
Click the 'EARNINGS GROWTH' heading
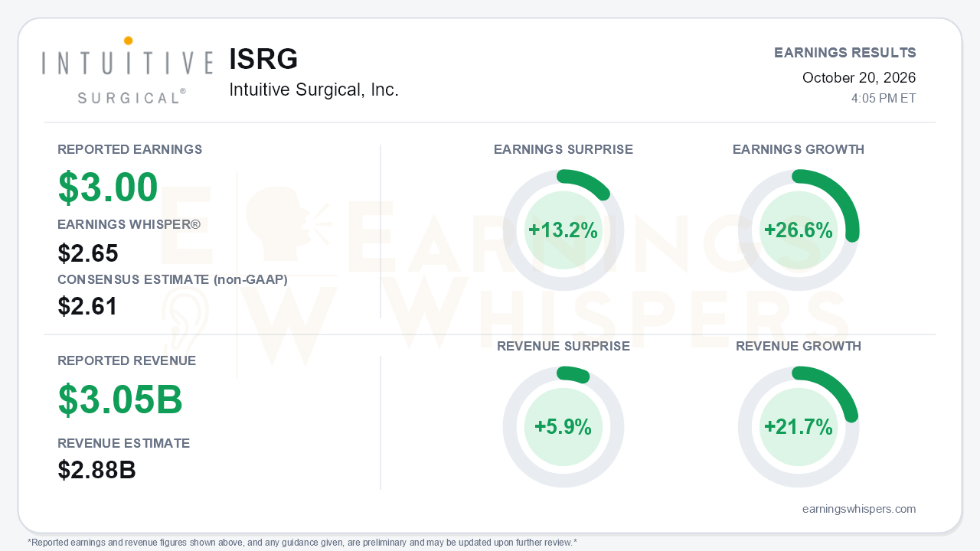(799, 149)
